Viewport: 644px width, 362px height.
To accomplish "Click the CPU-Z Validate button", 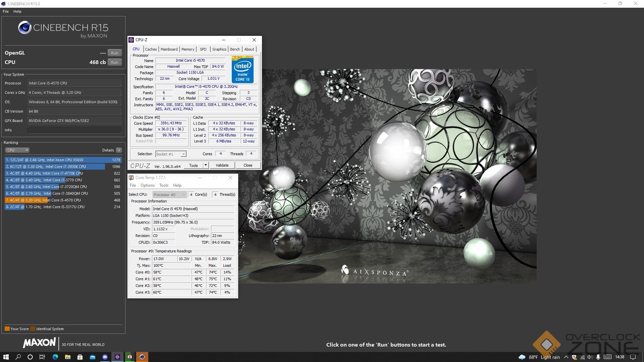I will pos(222,165).
